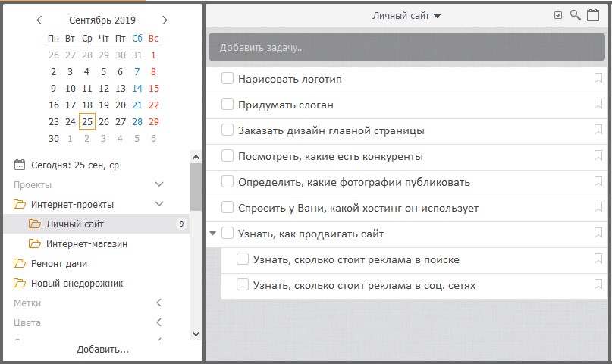Screen dimensions: 612x364
Task: Click the Ремонт дачи folder icon
Action: [20, 263]
